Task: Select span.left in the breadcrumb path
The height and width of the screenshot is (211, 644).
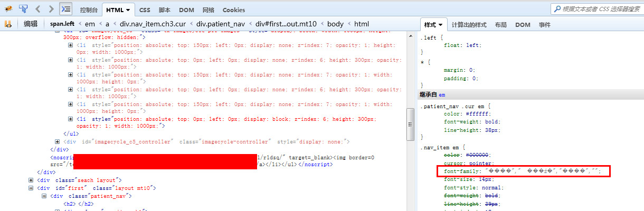Action: [62, 24]
